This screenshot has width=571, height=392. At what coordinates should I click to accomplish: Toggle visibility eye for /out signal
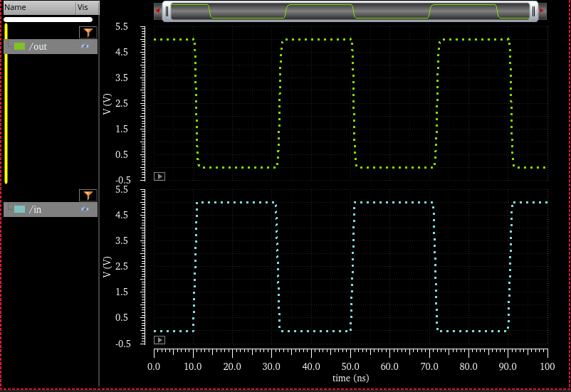[x=85, y=46]
